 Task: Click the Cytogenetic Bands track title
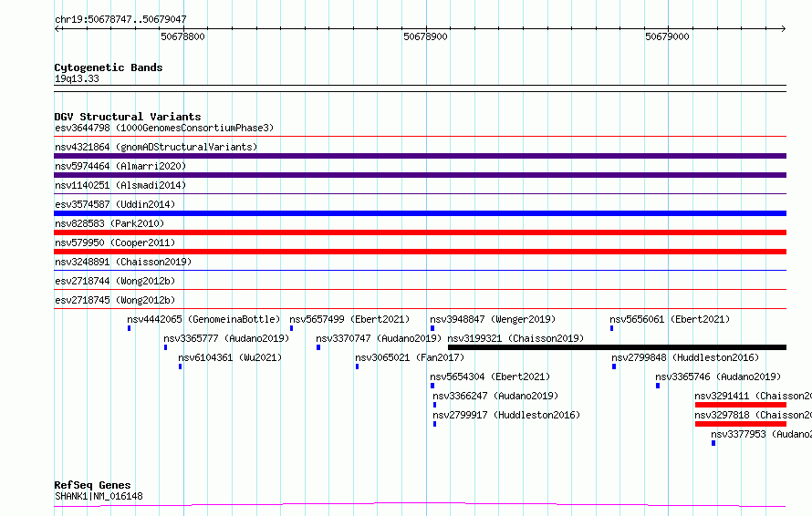[x=109, y=67]
